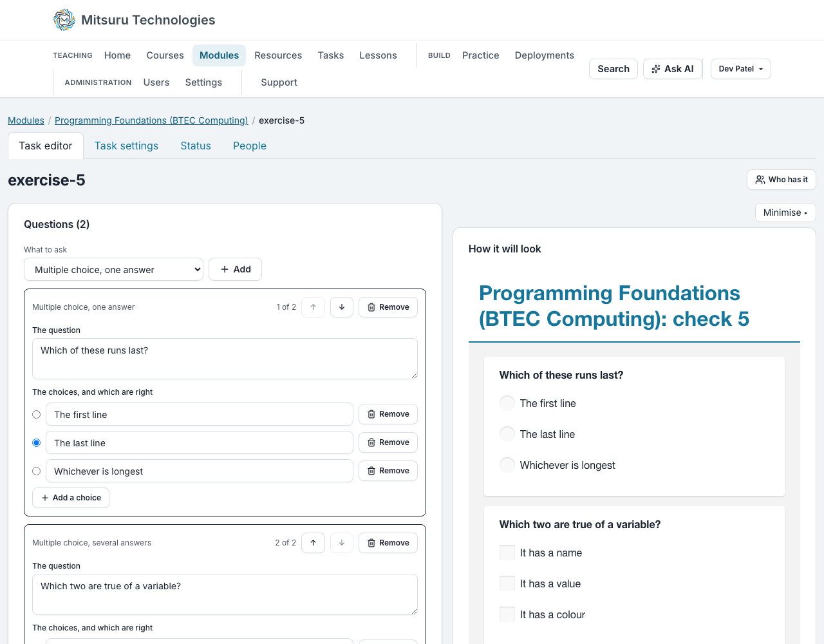
Task: Open the Deployments menu item
Action: coord(545,55)
